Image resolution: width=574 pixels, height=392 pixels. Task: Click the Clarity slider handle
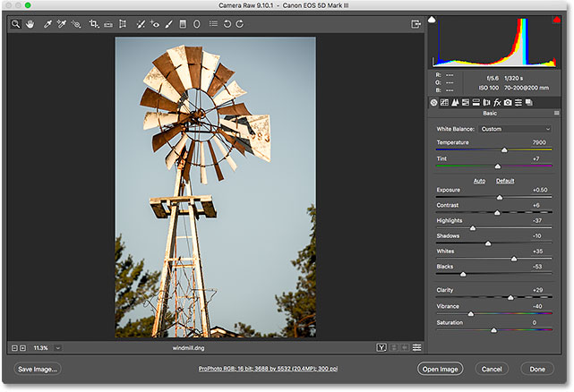[x=510, y=297]
